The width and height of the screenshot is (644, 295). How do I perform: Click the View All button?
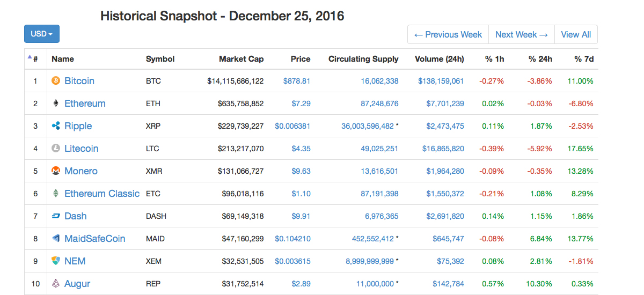click(576, 34)
